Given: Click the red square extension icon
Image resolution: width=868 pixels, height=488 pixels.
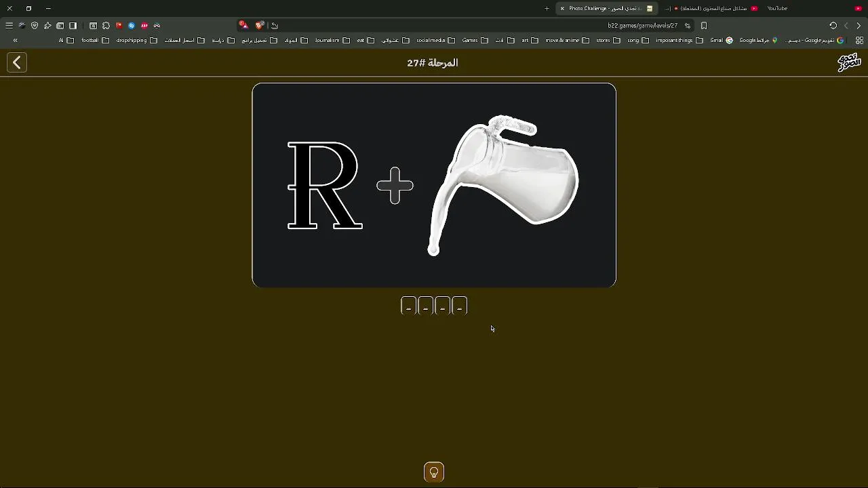Looking at the screenshot, I should pyautogui.click(x=119, y=26).
